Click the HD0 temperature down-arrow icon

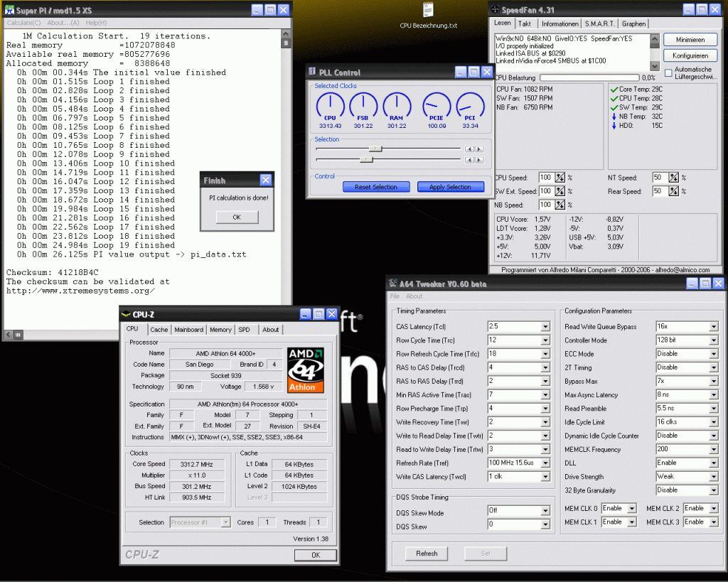click(614, 125)
